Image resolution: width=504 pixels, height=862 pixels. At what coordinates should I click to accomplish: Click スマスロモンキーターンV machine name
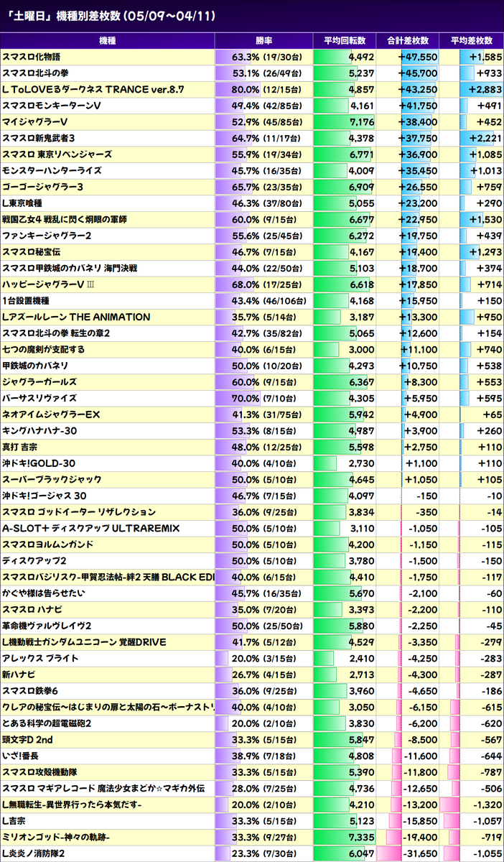pos(51,106)
